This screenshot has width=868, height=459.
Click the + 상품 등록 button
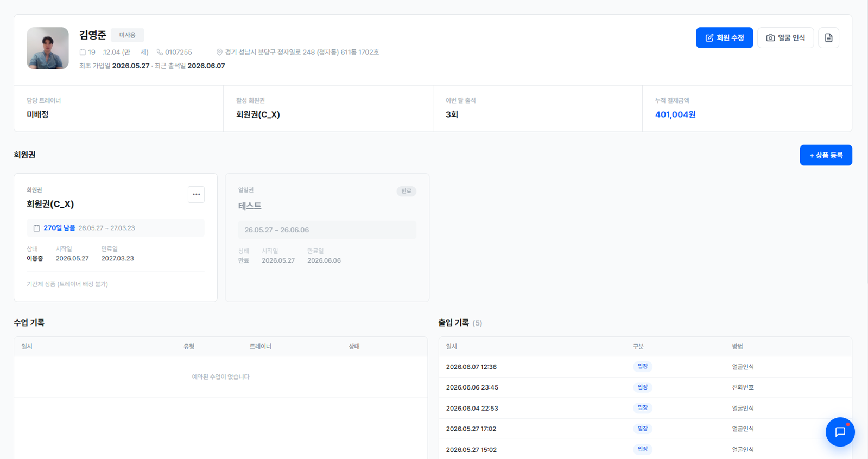point(826,155)
